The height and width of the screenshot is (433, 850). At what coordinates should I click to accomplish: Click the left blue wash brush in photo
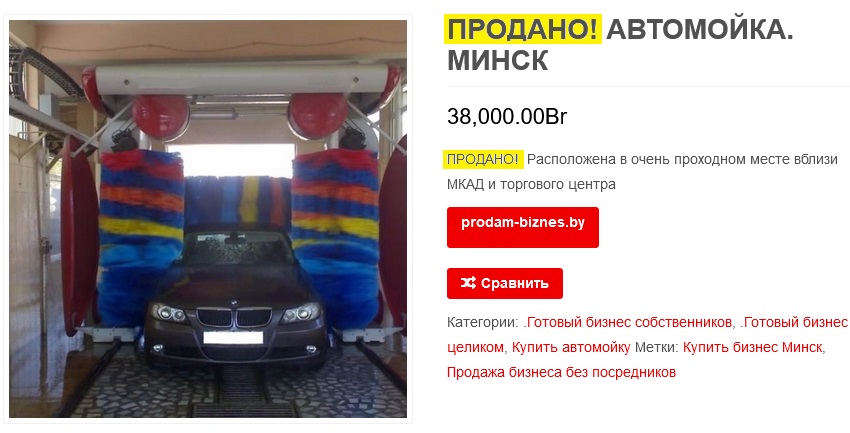point(141,238)
